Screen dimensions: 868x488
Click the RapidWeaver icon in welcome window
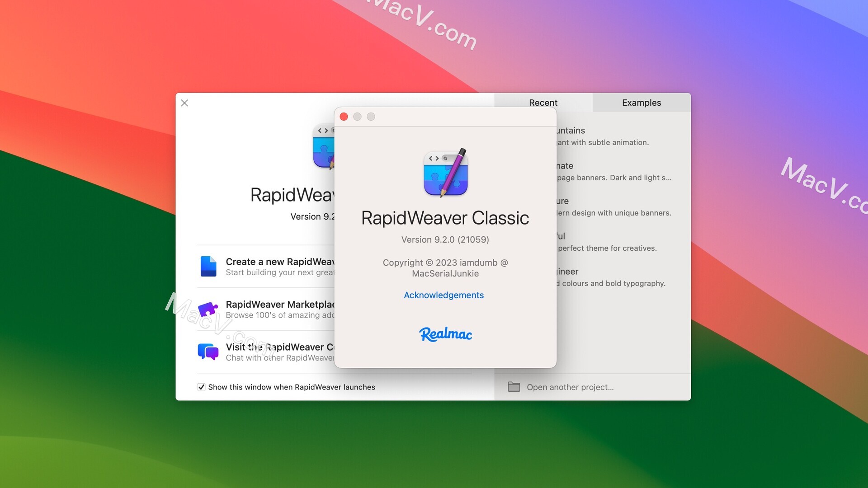(x=324, y=146)
